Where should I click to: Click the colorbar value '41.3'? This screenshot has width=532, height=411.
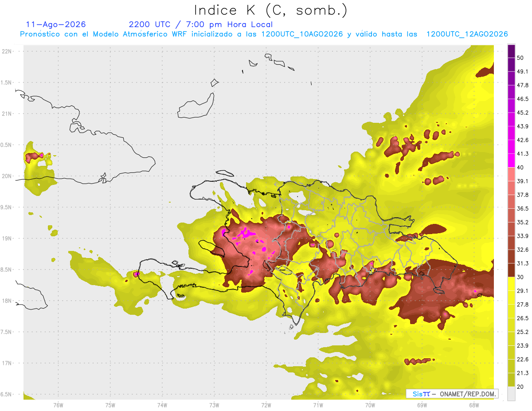[522, 154]
